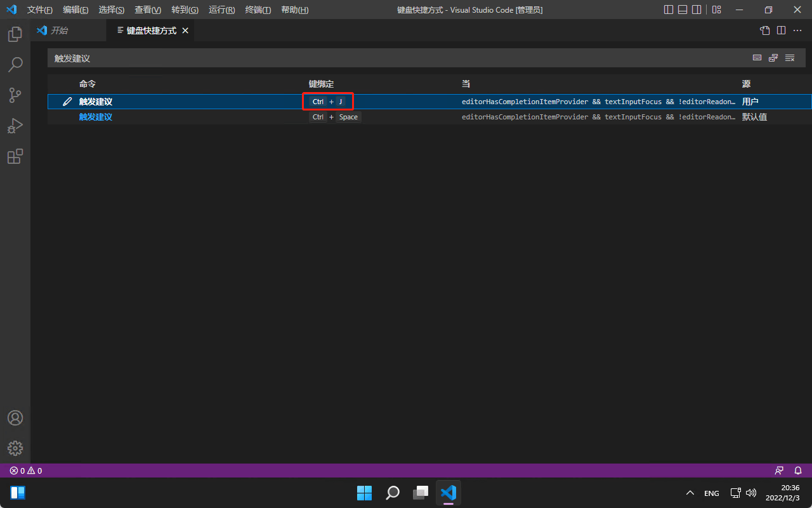The width and height of the screenshot is (812, 508).
Task: Click the Ctrl + Space keybinding cell
Action: 335,117
